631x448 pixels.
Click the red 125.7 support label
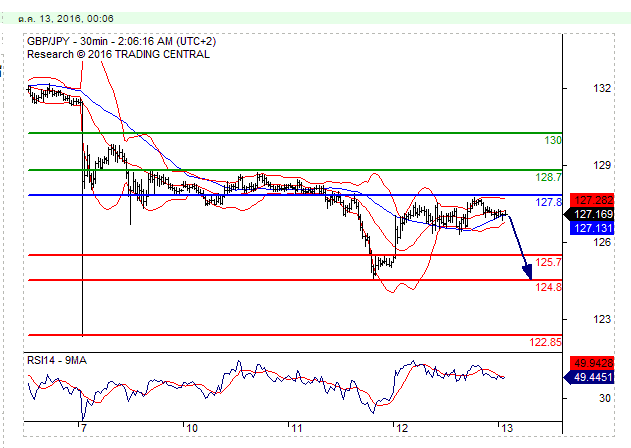[x=548, y=262]
